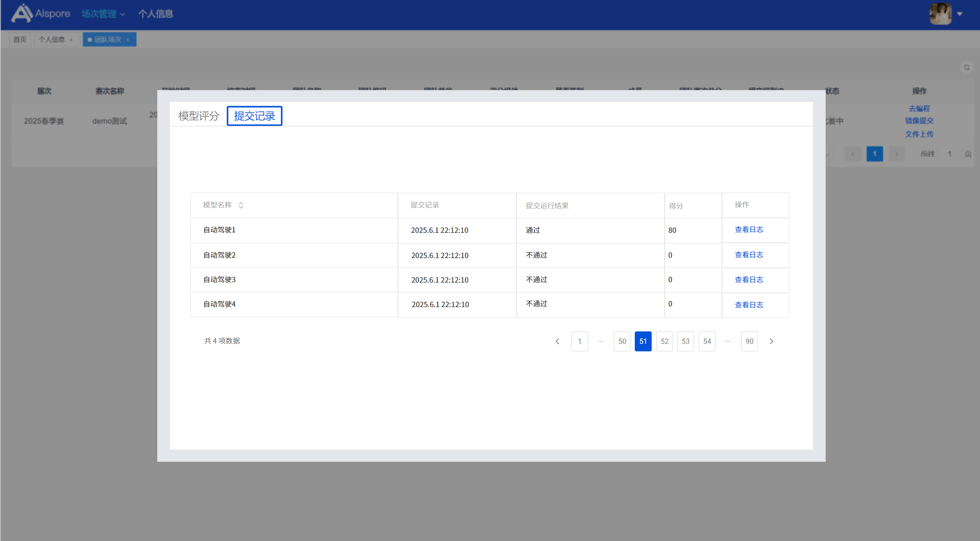The image size is (980, 541).
Task: Click the user avatar picture
Action: pyautogui.click(x=940, y=13)
